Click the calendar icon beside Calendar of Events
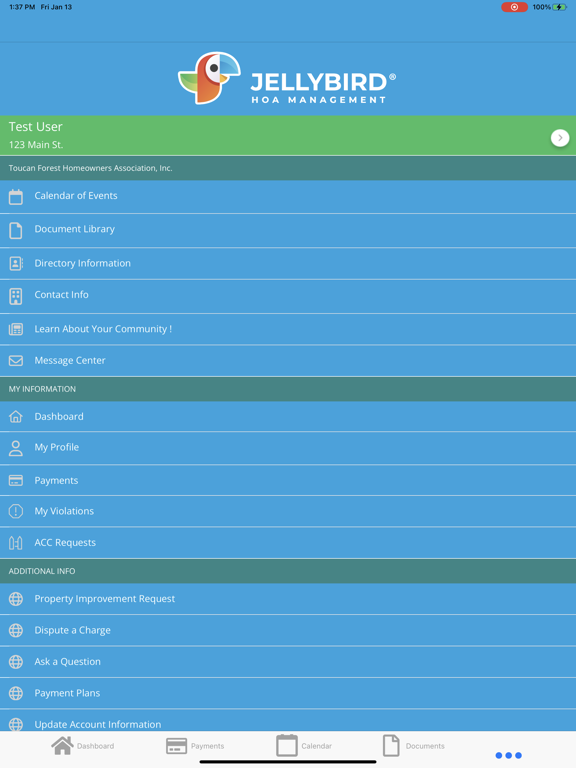Viewport: 576px width, 768px height. [x=16, y=197]
